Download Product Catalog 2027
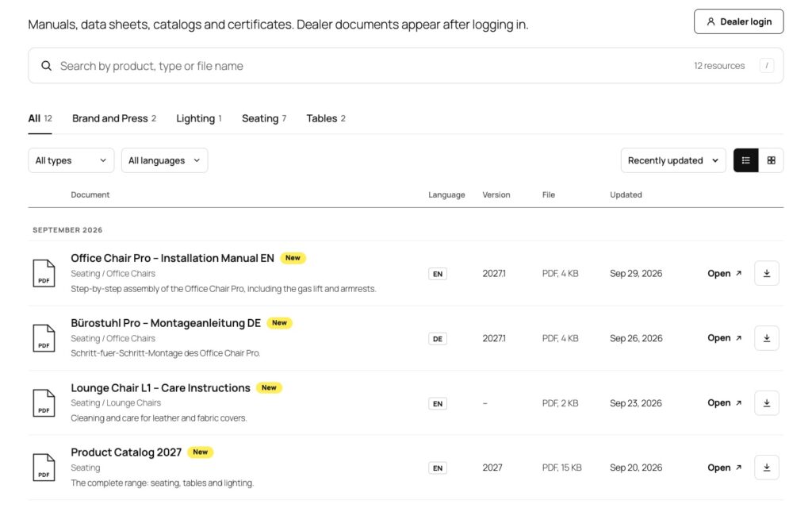Viewport: 812px width, 508px height. click(767, 468)
